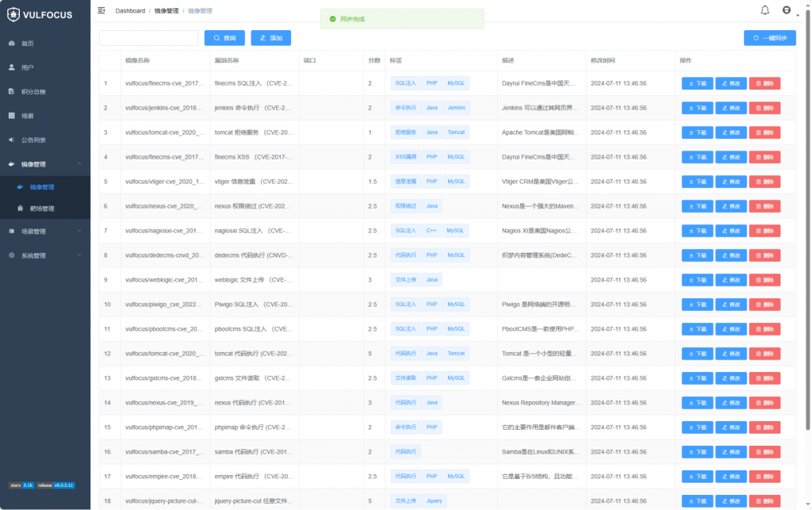Image resolution: width=812 pixels, height=510 pixels.
Task: Click the image search input field
Action: tap(148, 38)
